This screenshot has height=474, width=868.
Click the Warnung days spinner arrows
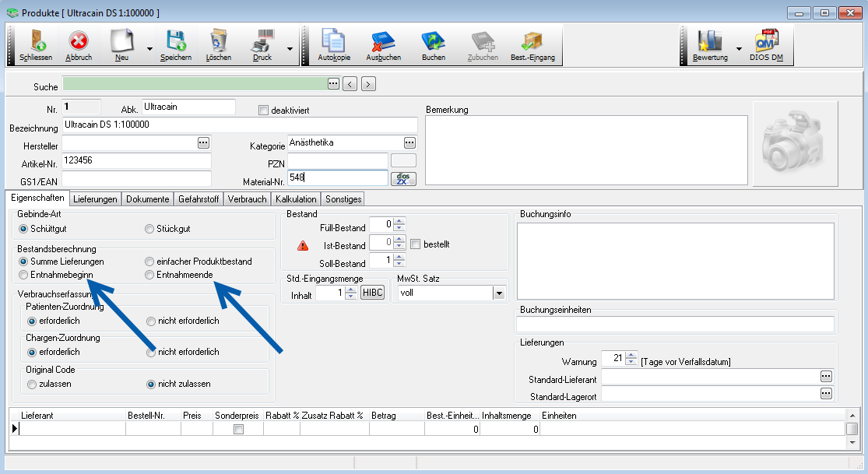pos(631,358)
